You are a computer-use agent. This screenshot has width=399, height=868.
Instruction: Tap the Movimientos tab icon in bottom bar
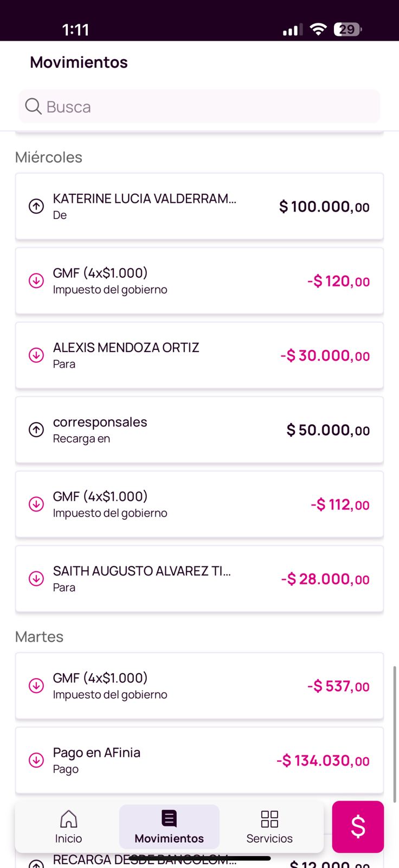169,818
